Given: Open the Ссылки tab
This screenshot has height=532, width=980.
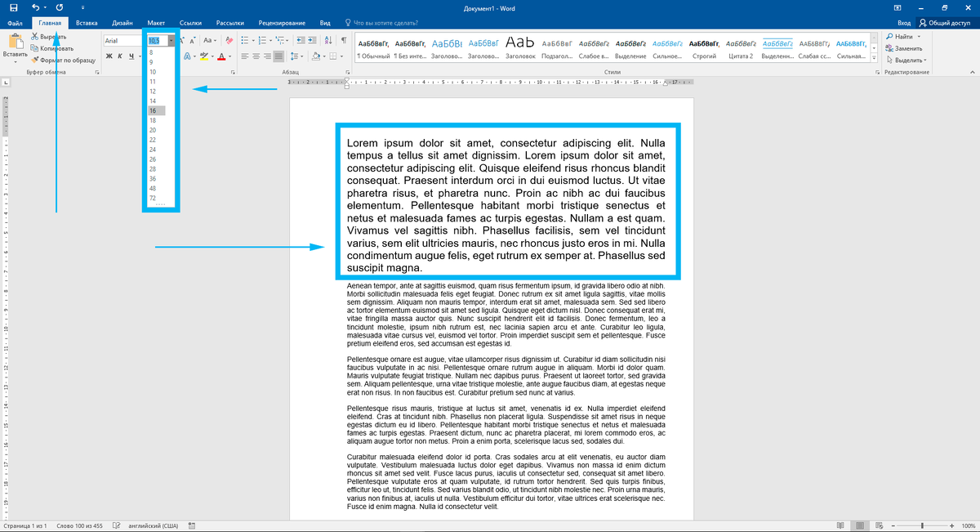Looking at the screenshot, I should pos(190,23).
